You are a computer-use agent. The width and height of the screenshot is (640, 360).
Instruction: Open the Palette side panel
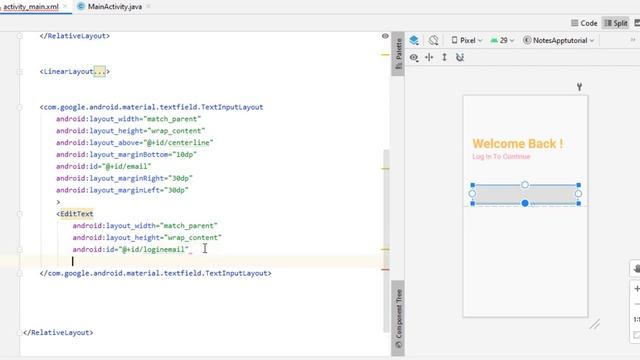tap(398, 53)
